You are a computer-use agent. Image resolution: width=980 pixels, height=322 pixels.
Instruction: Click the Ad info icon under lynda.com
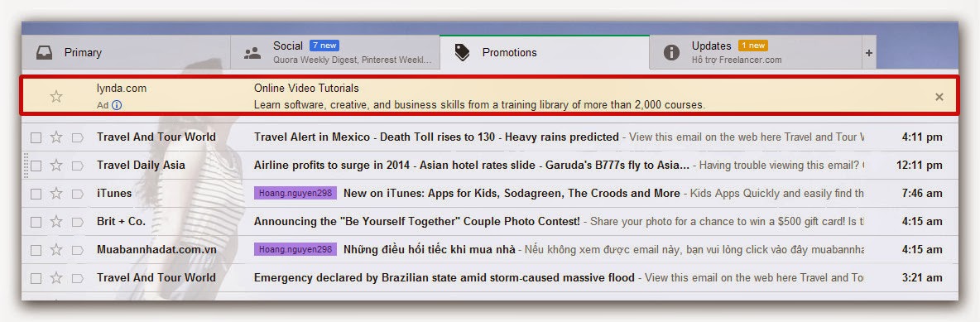coord(117,105)
